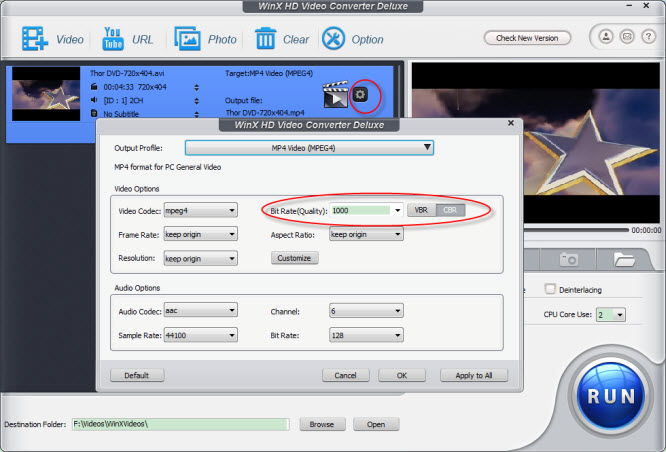Click the Thor DVD-720x404.avi file name
Image resolution: width=666 pixels, height=452 pixels.
[x=127, y=73]
